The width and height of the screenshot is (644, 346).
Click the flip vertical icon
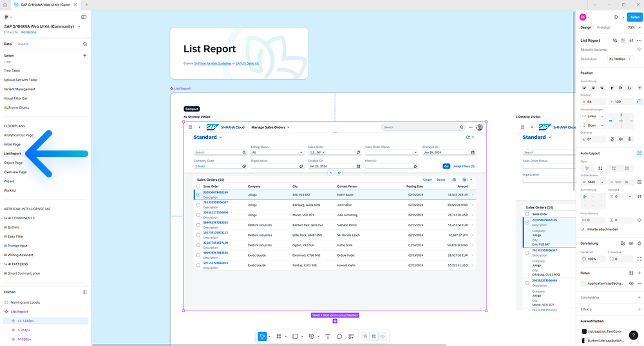[x=630, y=139]
